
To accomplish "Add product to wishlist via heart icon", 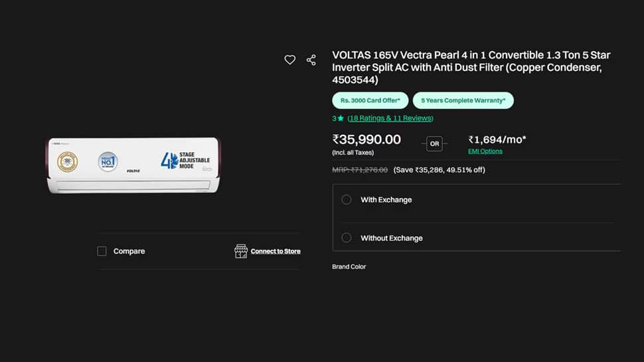I will coord(290,60).
